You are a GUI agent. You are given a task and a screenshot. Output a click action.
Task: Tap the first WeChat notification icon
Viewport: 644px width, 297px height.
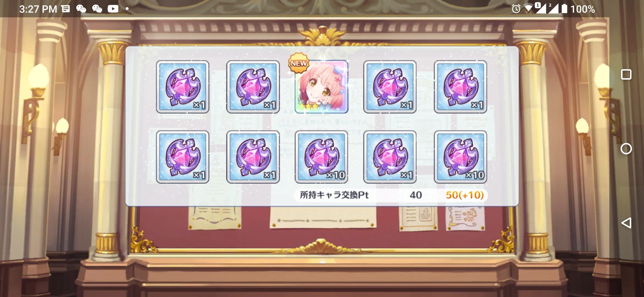point(81,9)
